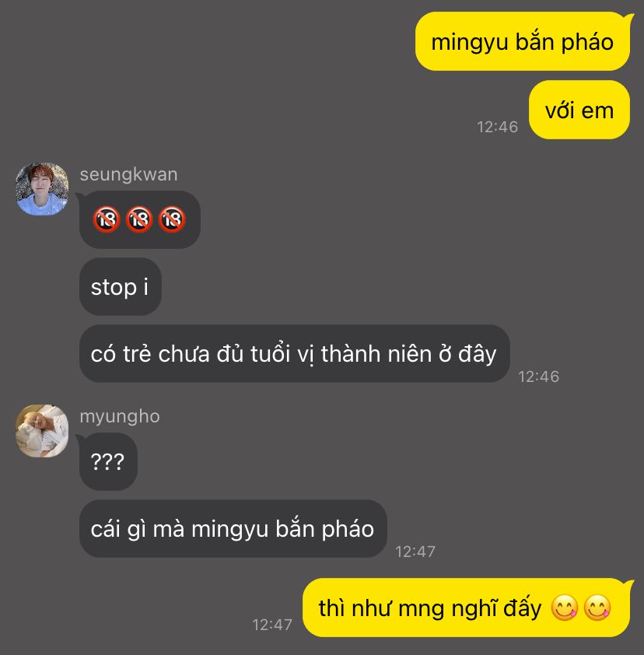Select the middle no-under-18 emoji
This screenshot has height=655, width=644.
(139, 219)
